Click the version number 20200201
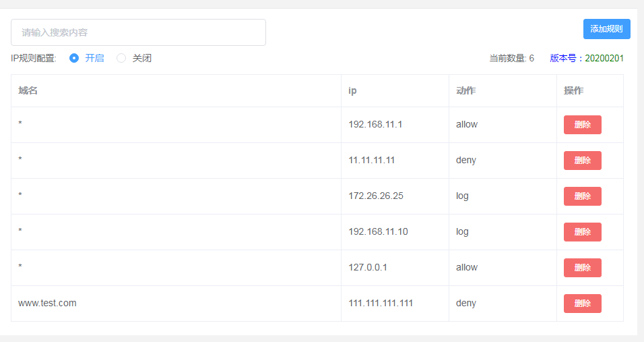 coord(604,59)
